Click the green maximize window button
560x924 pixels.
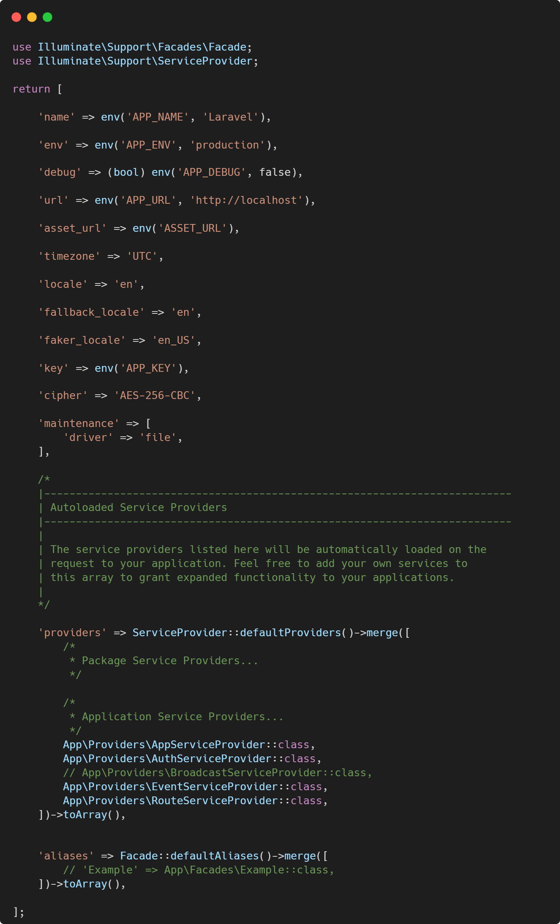pos(47,17)
